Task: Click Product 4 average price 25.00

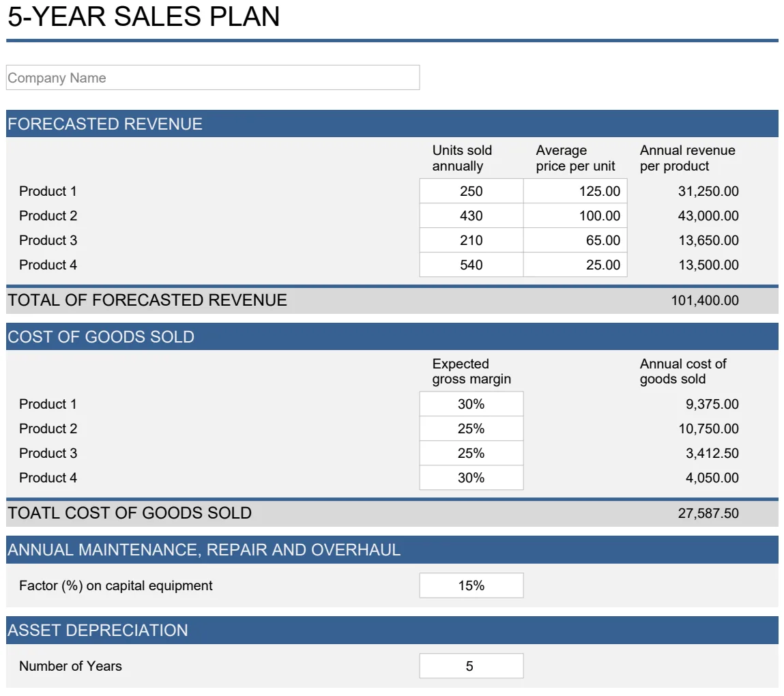Action: 575,265
